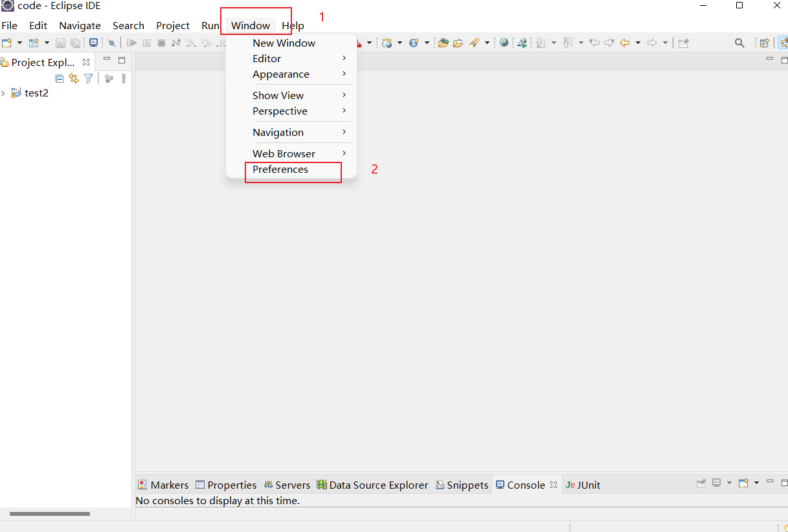Viewport: 788px width, 532px height.
Task: Click the Suspend debug icon
Action: click(146, 43)
